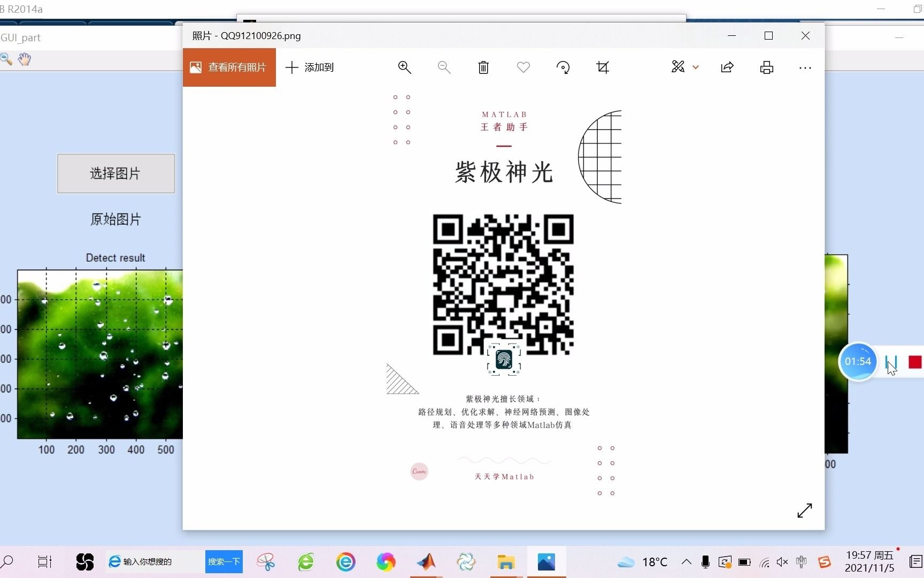Open the colorful pinwheel browser on the taskbar
This screenshot has width=924, height=578.
[x=386, y=562]
